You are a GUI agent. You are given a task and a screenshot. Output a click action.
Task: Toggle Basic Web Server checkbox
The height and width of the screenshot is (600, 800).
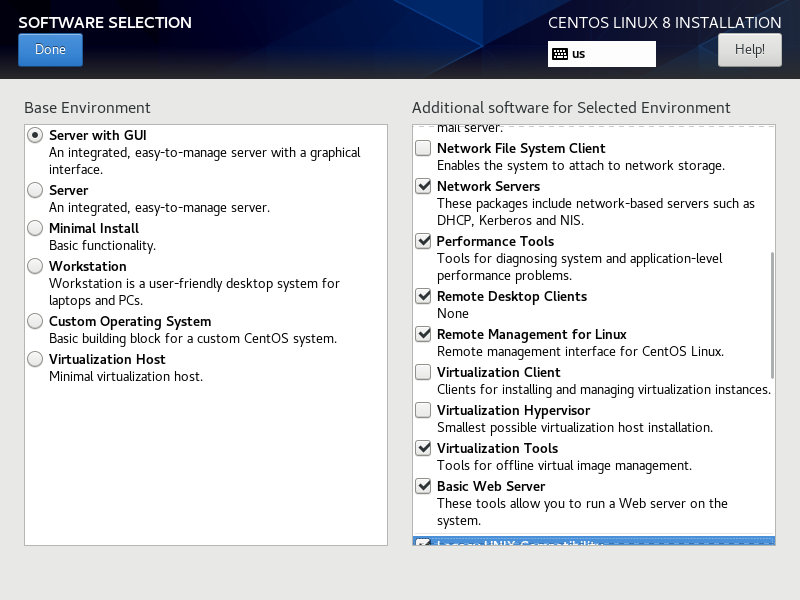(x=423, y=486)
